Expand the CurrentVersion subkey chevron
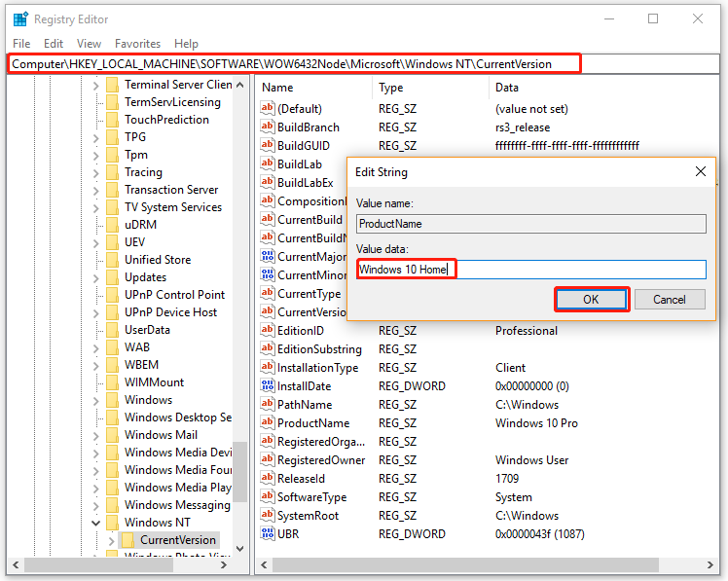 (x=111, y=540)
